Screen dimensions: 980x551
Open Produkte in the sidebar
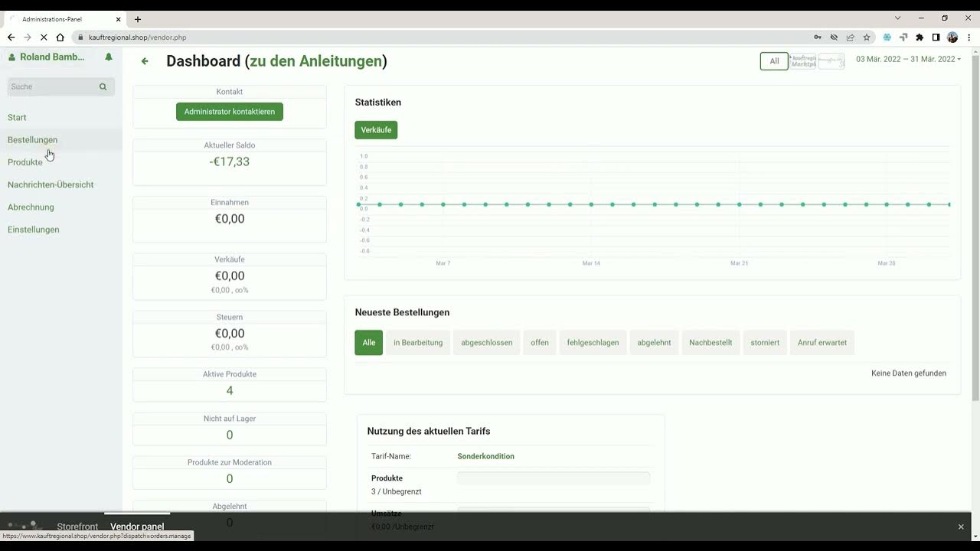[25, 162]
